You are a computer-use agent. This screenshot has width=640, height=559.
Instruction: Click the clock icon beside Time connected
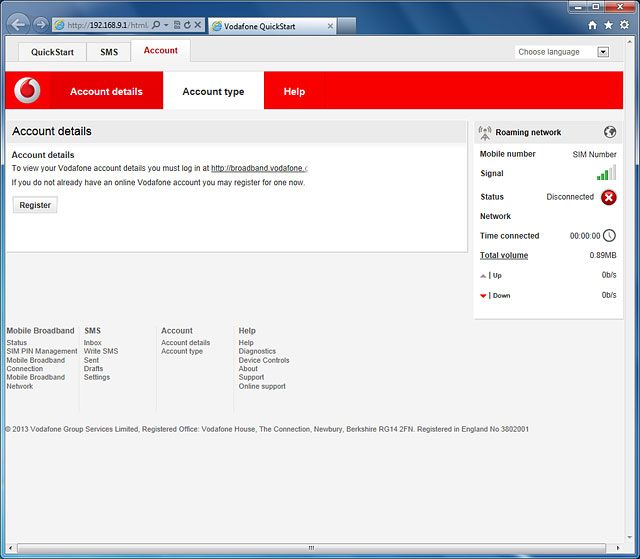609,235
